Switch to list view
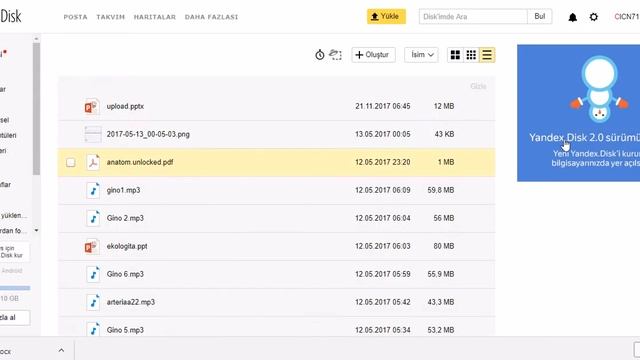The image size is (640, 360). [x=487, y=55]
